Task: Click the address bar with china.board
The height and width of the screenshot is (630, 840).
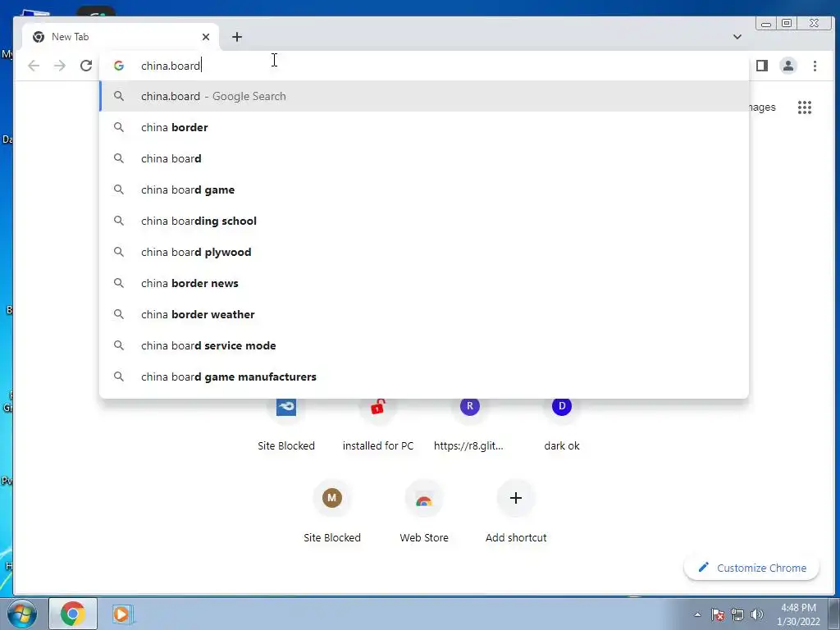Action: point(423,66)
